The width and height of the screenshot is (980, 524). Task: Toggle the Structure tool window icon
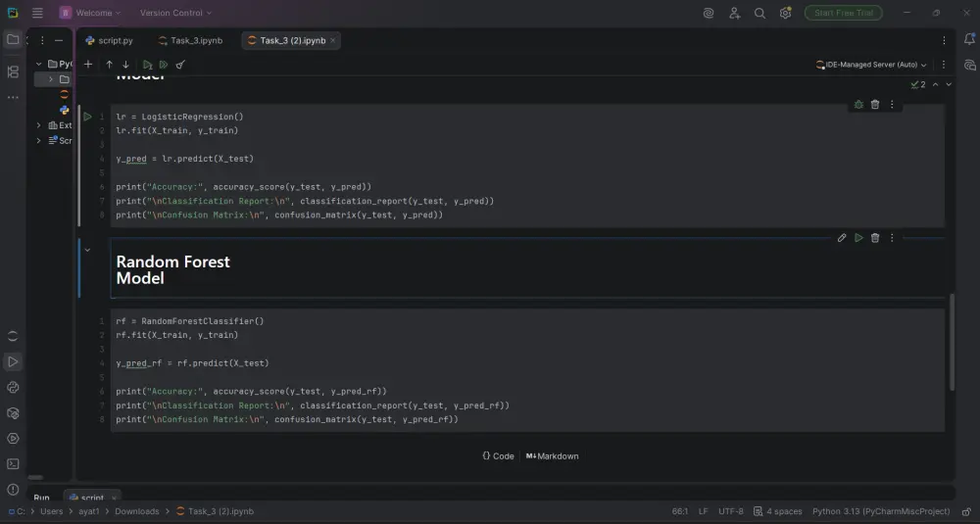coord(13,71)
